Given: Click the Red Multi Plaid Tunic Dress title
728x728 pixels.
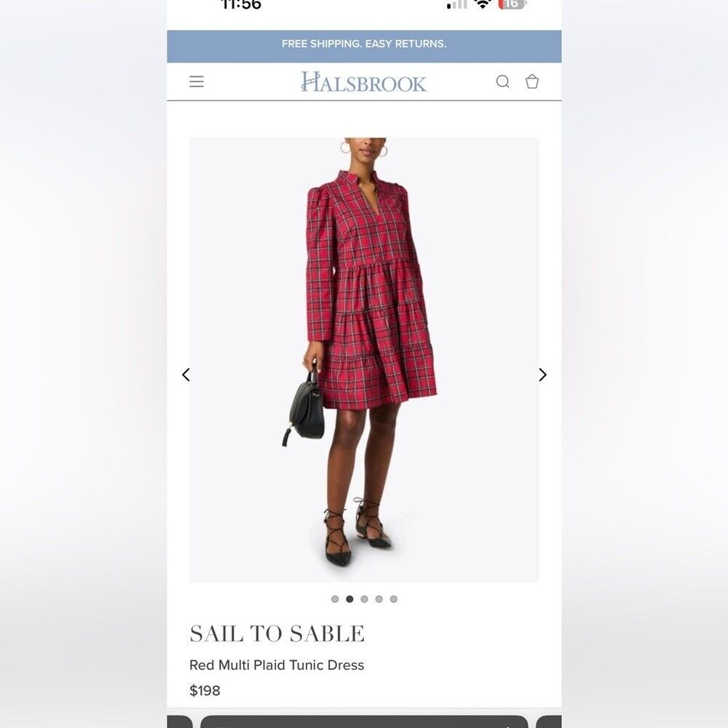Looking at the screenshot, I should (277, 665).
